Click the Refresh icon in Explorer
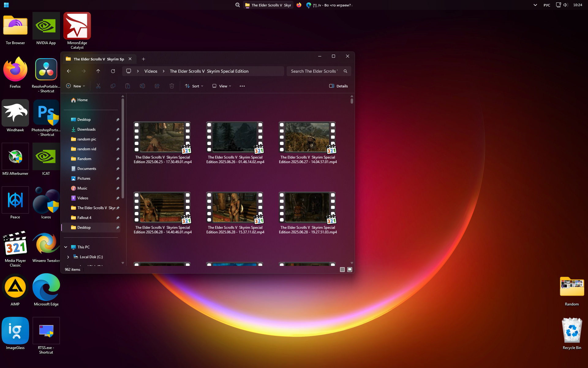The height and width of the screenshot is (368, 588). [x=113, y=71]
